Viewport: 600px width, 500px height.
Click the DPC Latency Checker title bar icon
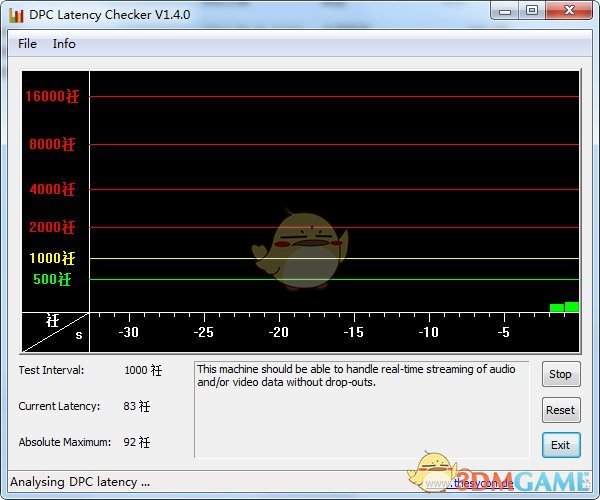[x=16, y=15]
